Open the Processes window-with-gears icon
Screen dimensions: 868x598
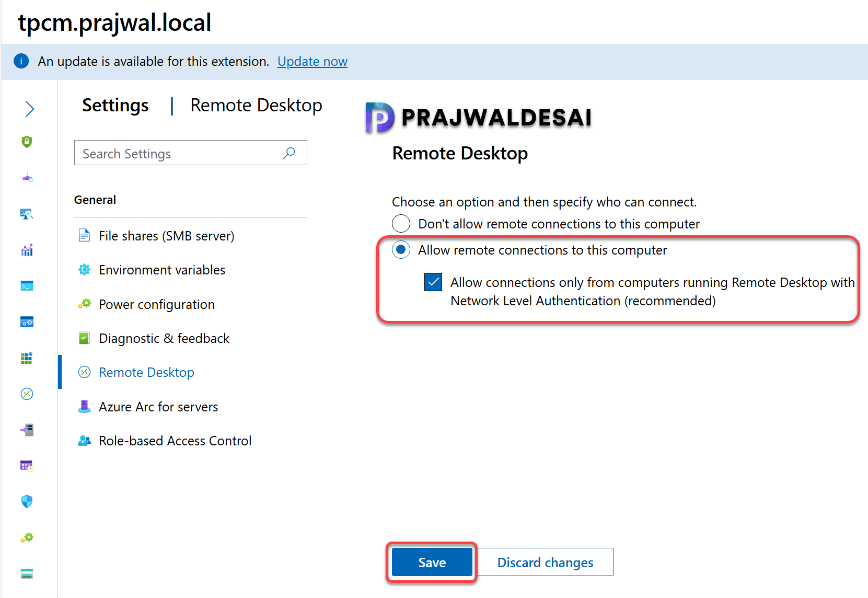click(27, 322)
